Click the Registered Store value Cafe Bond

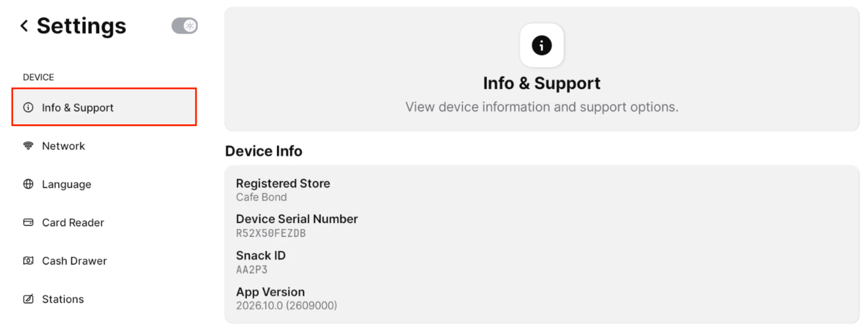click(262, 197)
